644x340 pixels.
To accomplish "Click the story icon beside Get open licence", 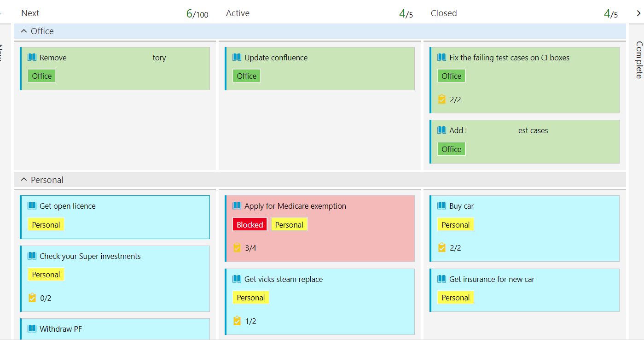I will 32,206.
